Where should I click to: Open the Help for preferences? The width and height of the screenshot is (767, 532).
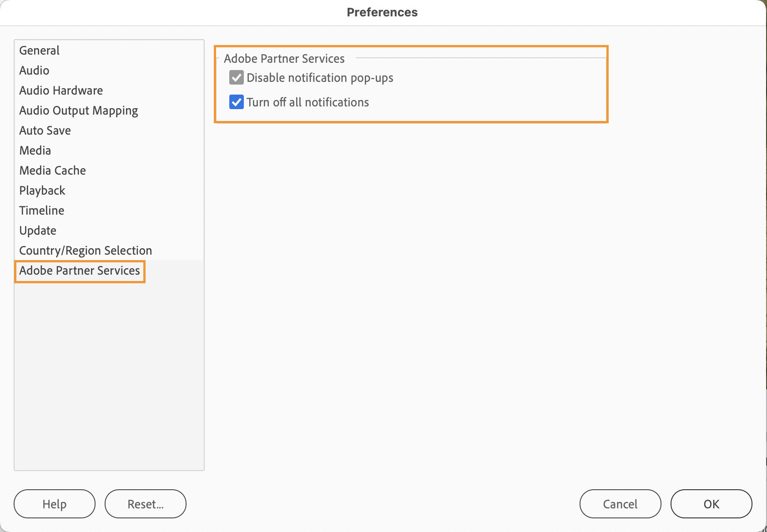(x=54, y=504)
